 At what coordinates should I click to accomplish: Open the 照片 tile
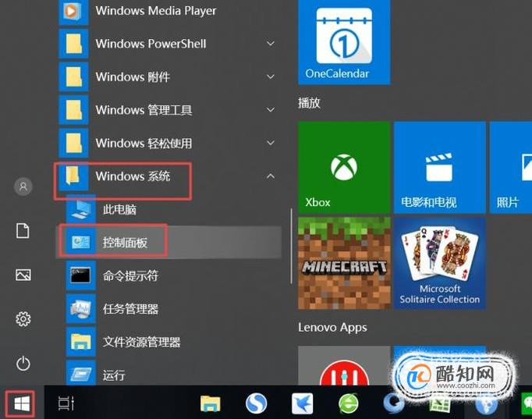[511, 168]
